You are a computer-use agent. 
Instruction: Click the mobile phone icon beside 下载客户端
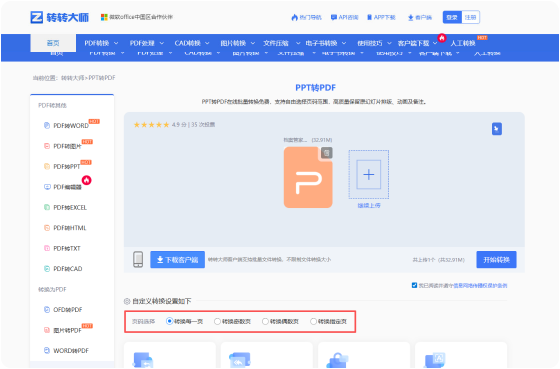click(138, 259)
